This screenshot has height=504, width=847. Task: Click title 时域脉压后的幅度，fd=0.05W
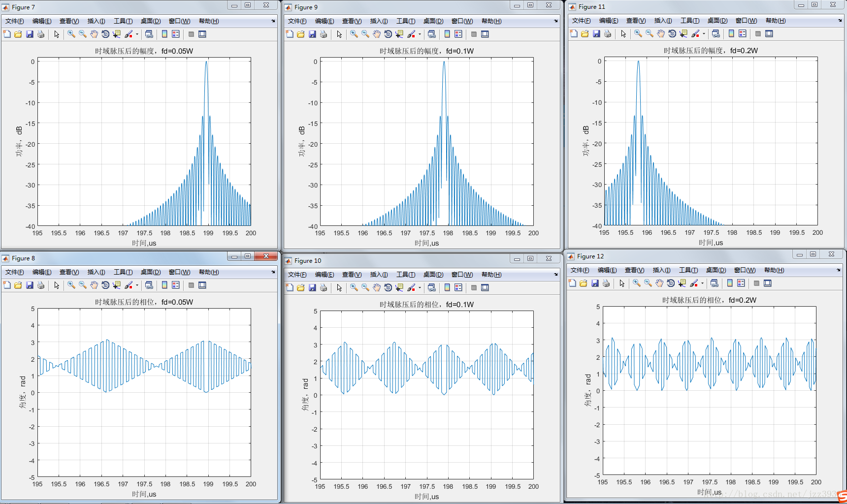click(x=144, y=51)
